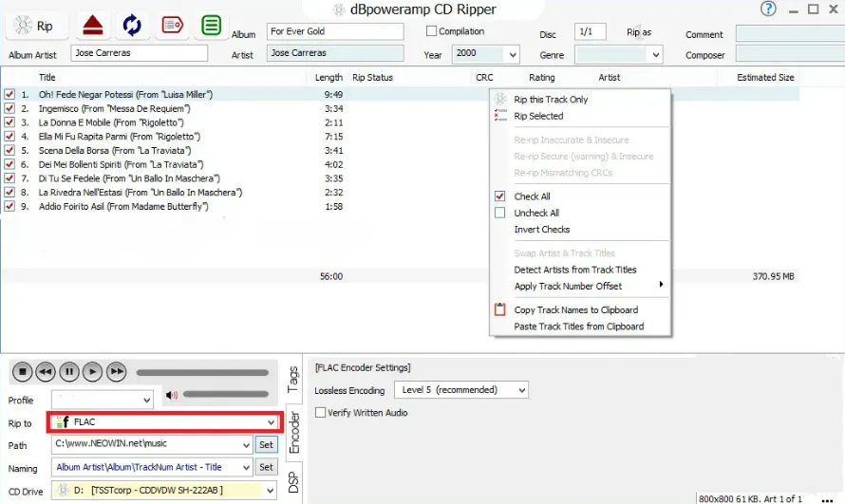This screenshot has width=845, height=504.
Task: Click the Estimated Size column header
Action: [x=765, y=78]
